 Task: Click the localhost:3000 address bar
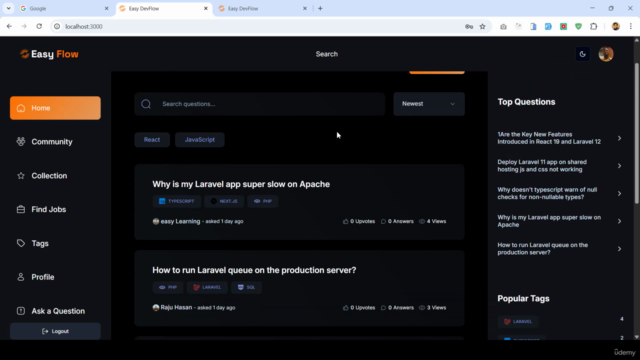pos(261,27)
